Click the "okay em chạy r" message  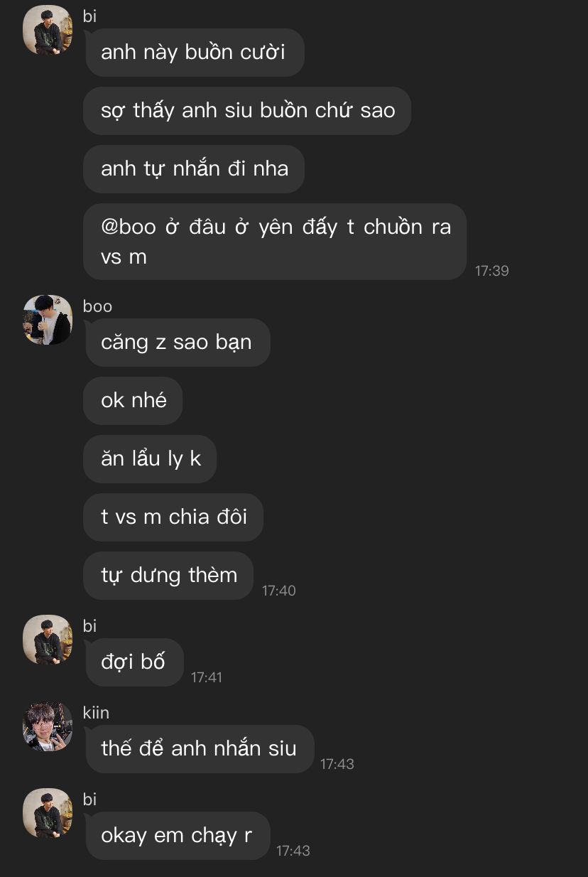pyautogui.click(x=177, y=836)
